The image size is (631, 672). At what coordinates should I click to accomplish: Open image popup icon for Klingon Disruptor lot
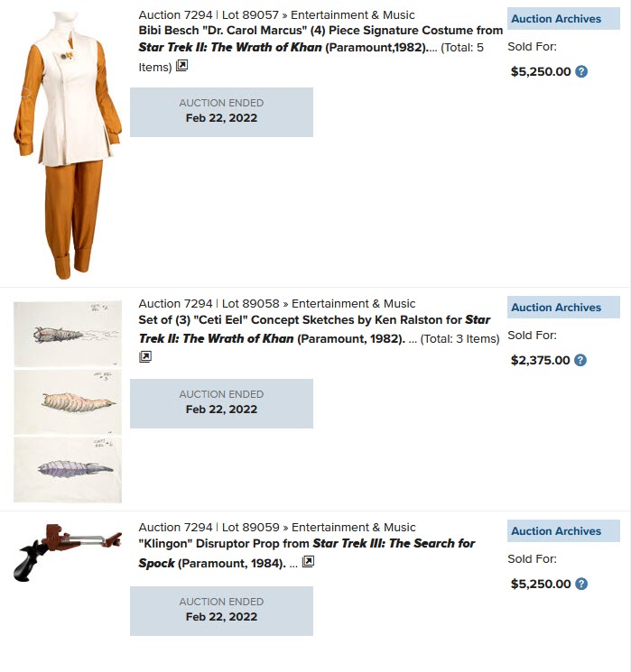point(308,561)
